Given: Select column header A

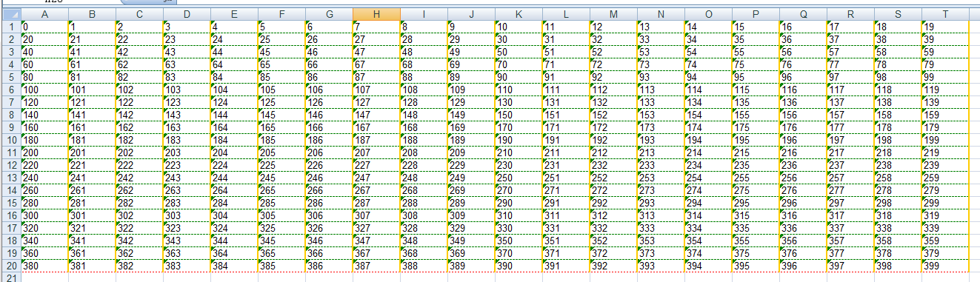Looking at the screenshot, I should point(44,14).
